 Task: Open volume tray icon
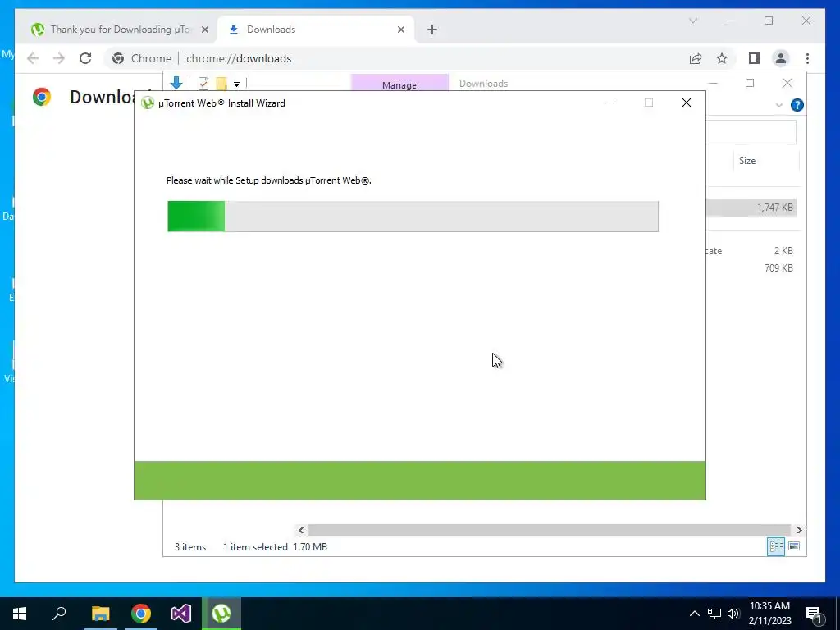click(x=733, y=614)
